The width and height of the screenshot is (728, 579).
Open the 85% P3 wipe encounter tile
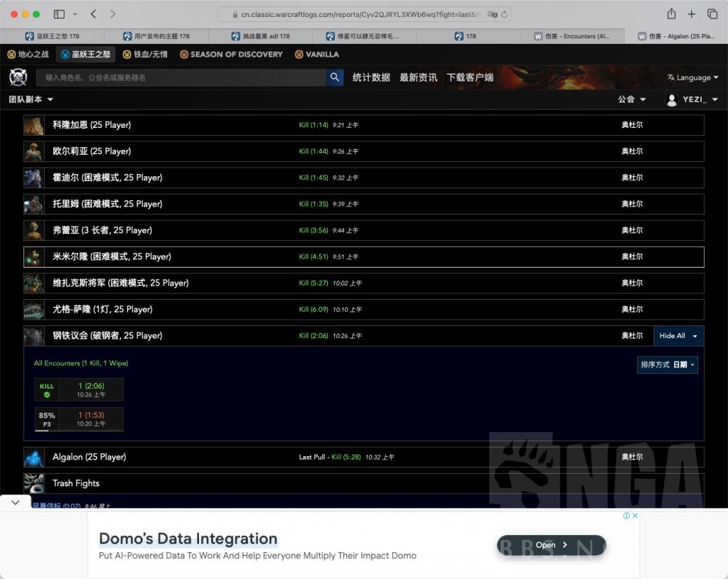(79, 419)
